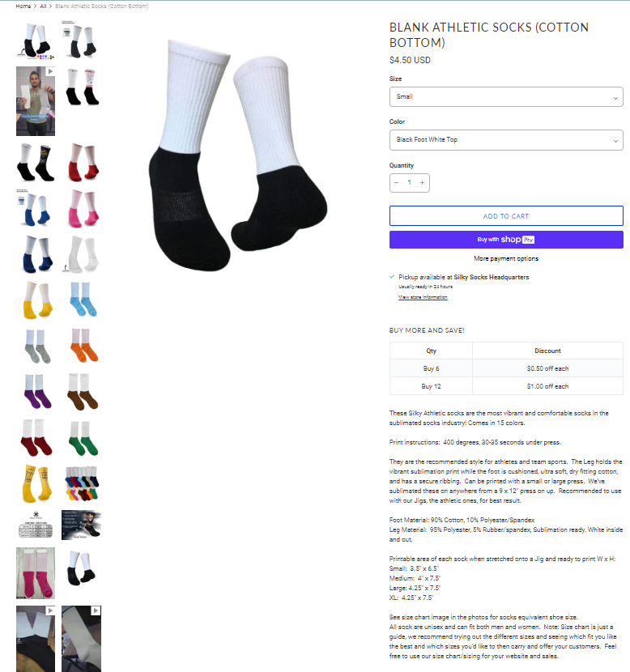Increase quantity with the plus icon
The image size is (630, 672).
422,182
